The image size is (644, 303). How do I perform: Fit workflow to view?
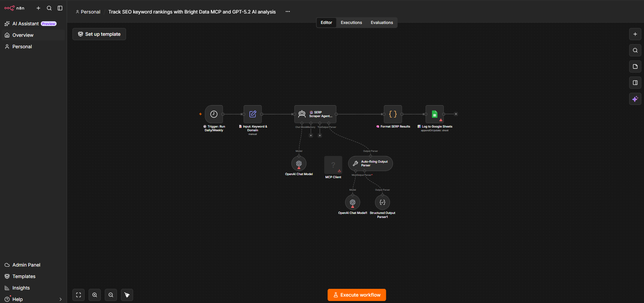tap(79, 295)
